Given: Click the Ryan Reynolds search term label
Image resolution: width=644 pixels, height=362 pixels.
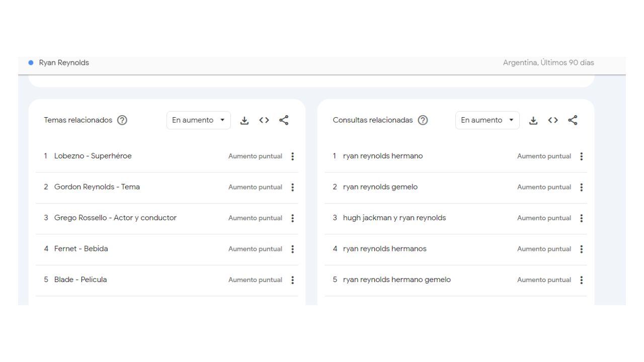Looking at the screenshot, I should pos(63,63).
